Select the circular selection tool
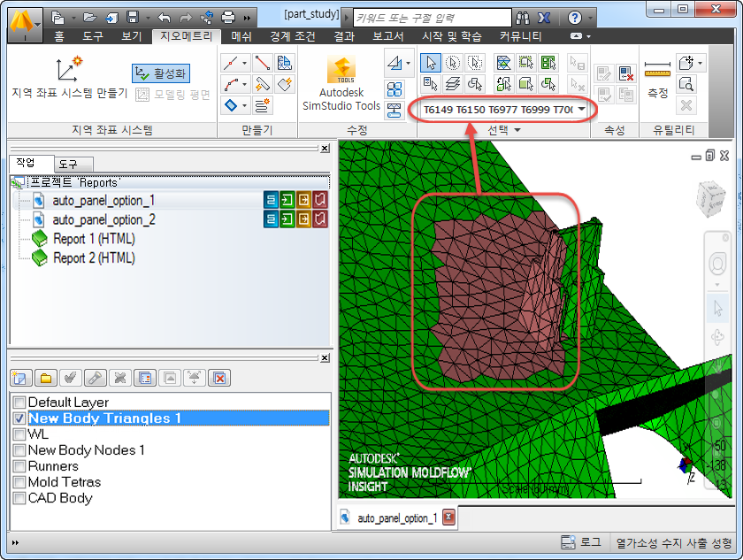This screenshot has height=560, width=743. (453, 63)
